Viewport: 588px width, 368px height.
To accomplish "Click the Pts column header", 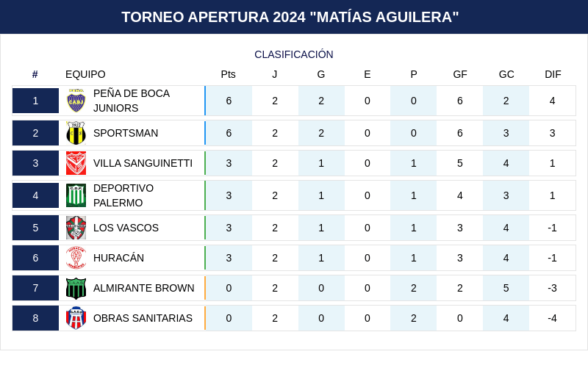I will coord(229,74).
